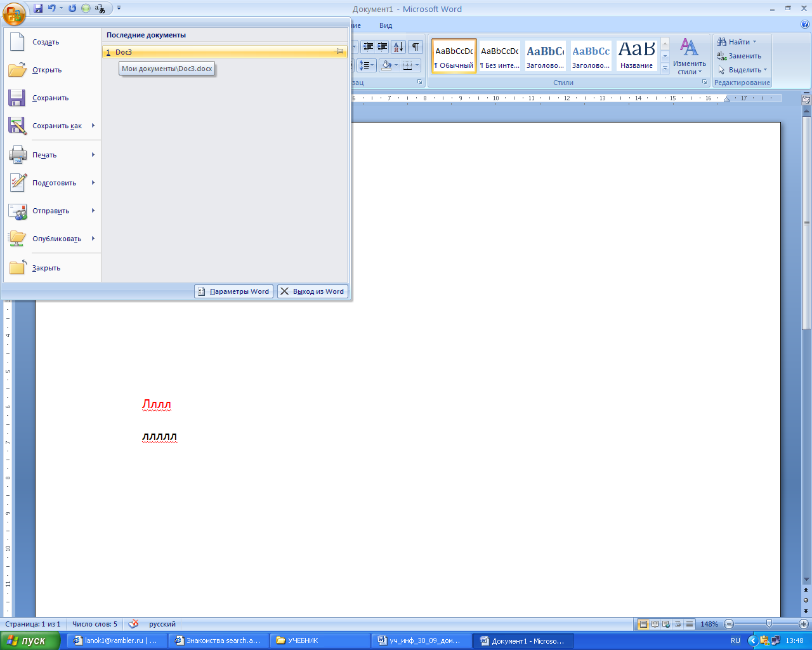Open Customize Quick Access Toolbar dropdown
The width and height of the screenshot is (812, 650).
coord(119,8)
